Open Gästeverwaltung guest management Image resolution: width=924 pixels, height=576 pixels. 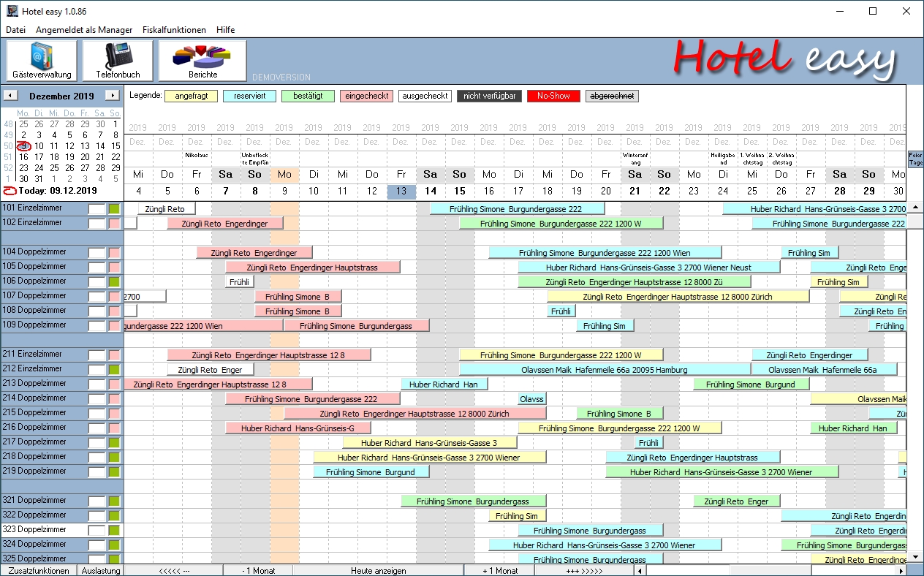tap(42, 60)
